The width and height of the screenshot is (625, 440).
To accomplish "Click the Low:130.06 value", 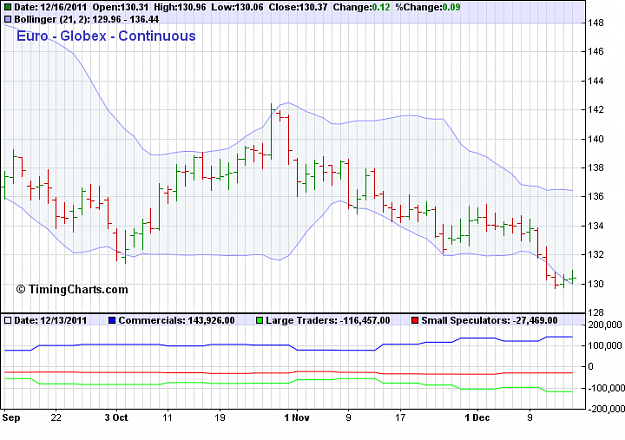I will (x=237, y=7).
